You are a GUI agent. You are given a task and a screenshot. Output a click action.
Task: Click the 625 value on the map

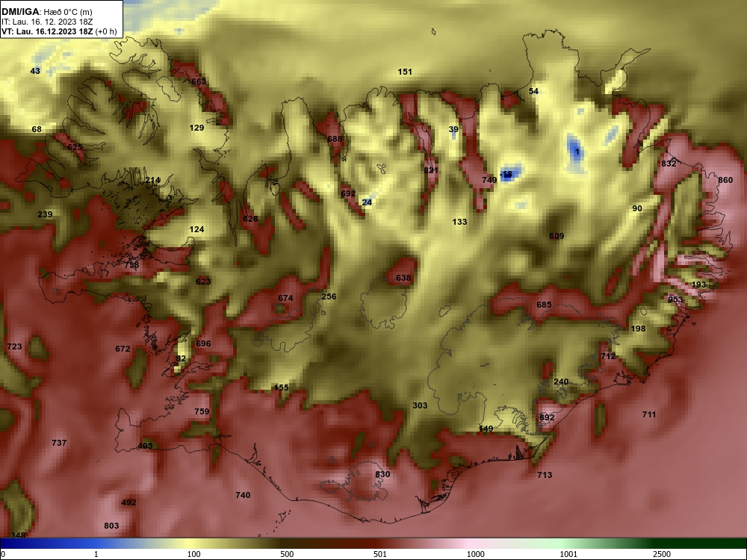[x=75, y=147]
